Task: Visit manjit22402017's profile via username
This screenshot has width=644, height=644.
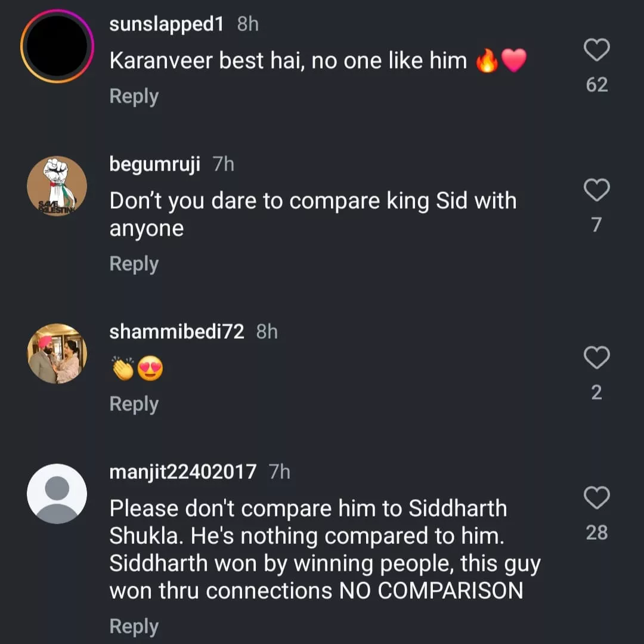Action: point(183,472)
